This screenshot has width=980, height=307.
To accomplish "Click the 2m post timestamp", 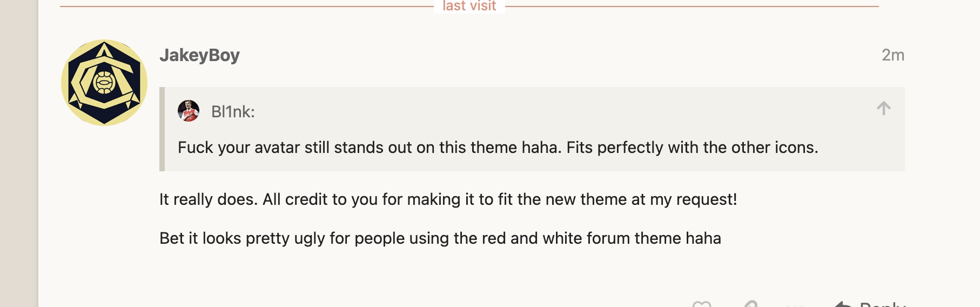I will [x=892, y=55].
